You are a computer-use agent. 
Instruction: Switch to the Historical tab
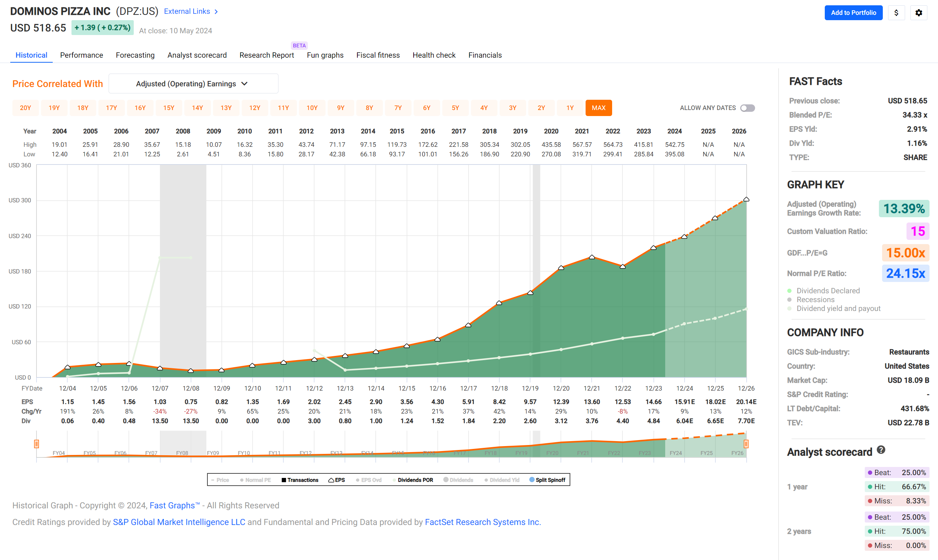click(x=31, y=55)
